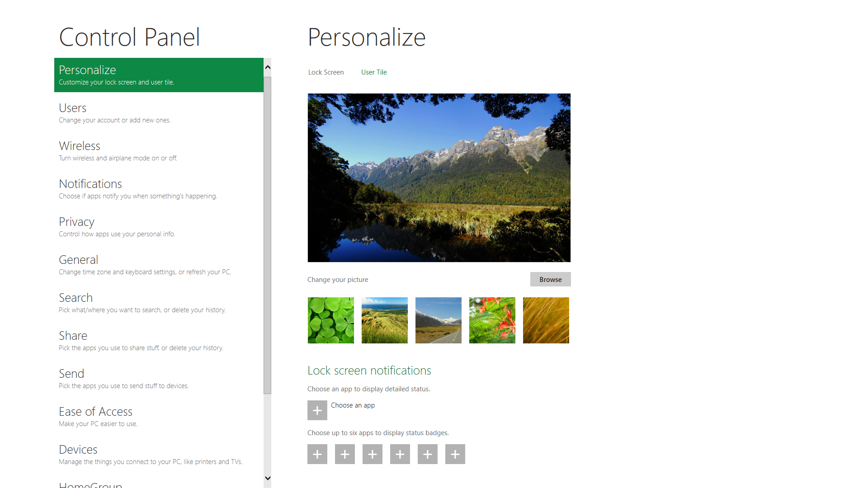Add fifth status badge app slot

pos(428,454)
